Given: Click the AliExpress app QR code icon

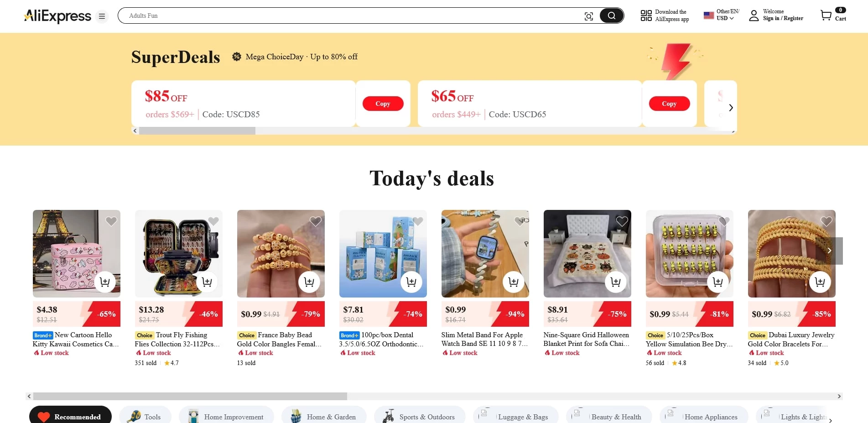Looking at the screenshot, I should tap(646, 16).
